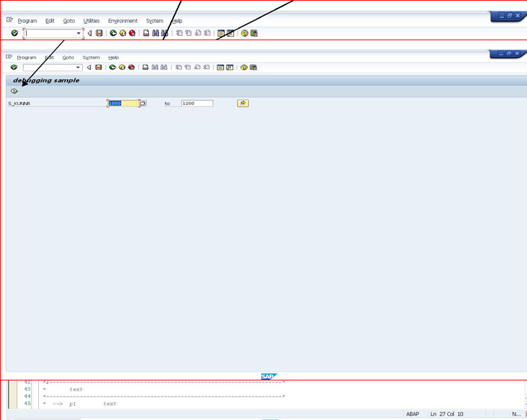The height and width of the screenshot is (420, 527).
Task: Open System menu in upper editor window
Action: point(155,21)
